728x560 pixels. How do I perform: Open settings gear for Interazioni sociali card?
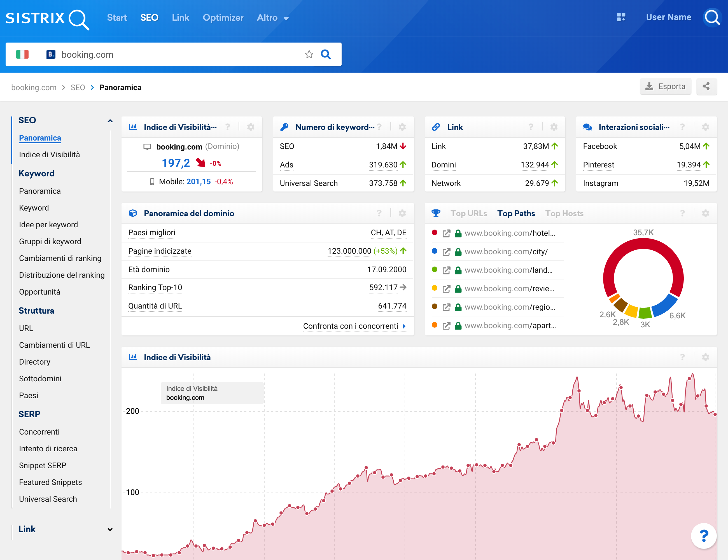(x=705, y=127)
